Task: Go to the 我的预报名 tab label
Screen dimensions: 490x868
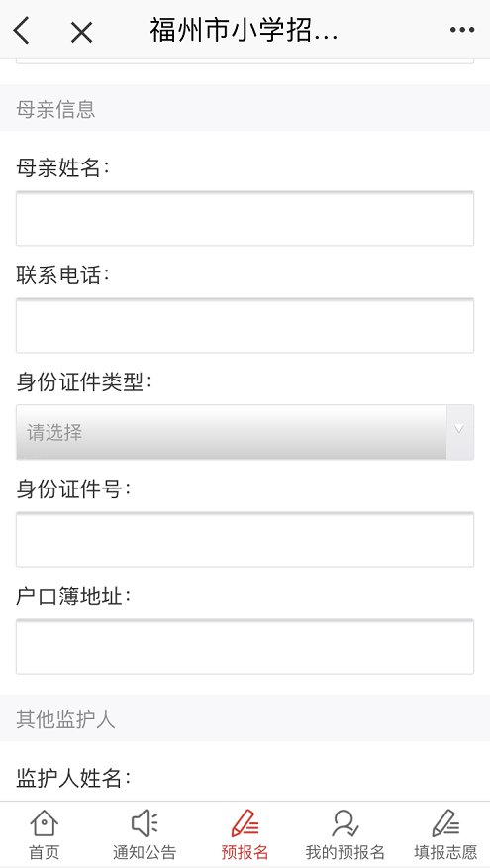Action: coord(344,851)
